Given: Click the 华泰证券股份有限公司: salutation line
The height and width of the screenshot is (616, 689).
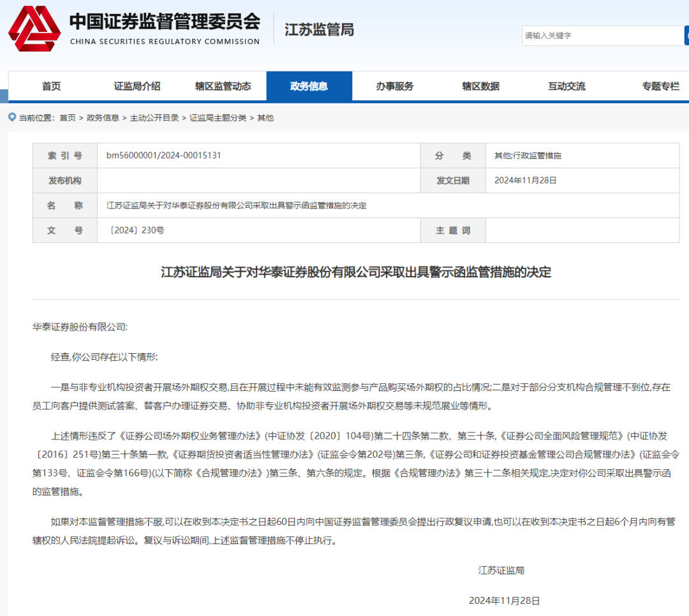Looking at the screenshot, I should tap(80, 327).
